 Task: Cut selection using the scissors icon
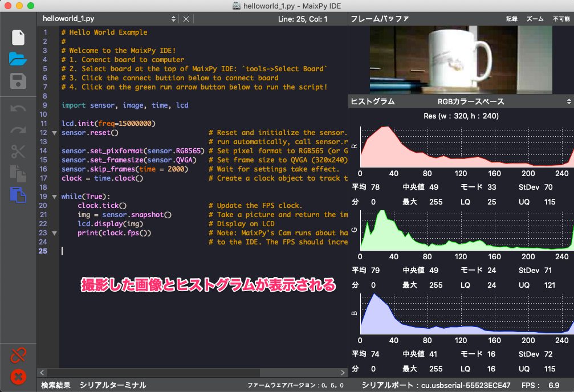(18, 152)
